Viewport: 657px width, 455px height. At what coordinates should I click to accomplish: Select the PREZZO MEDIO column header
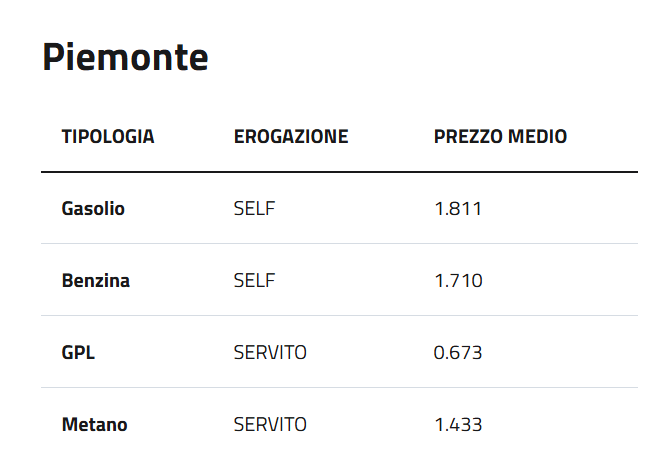[x=500, y=137]
